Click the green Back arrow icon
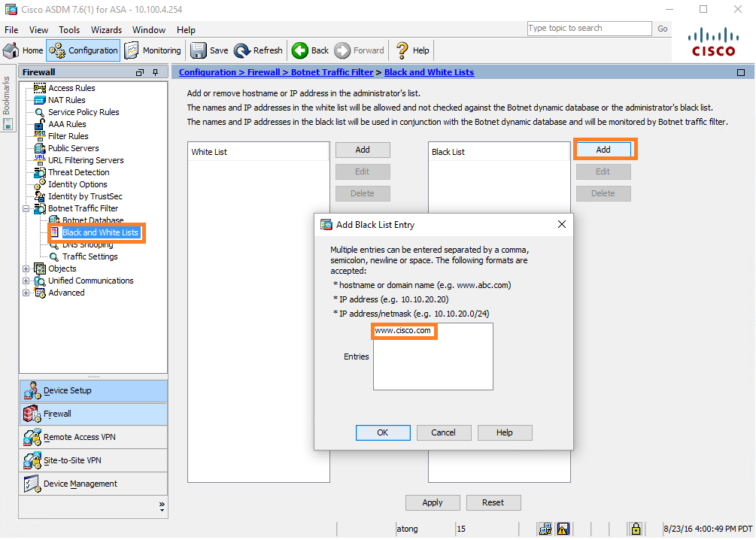This screenshot has width=756, height=540. 300,50
